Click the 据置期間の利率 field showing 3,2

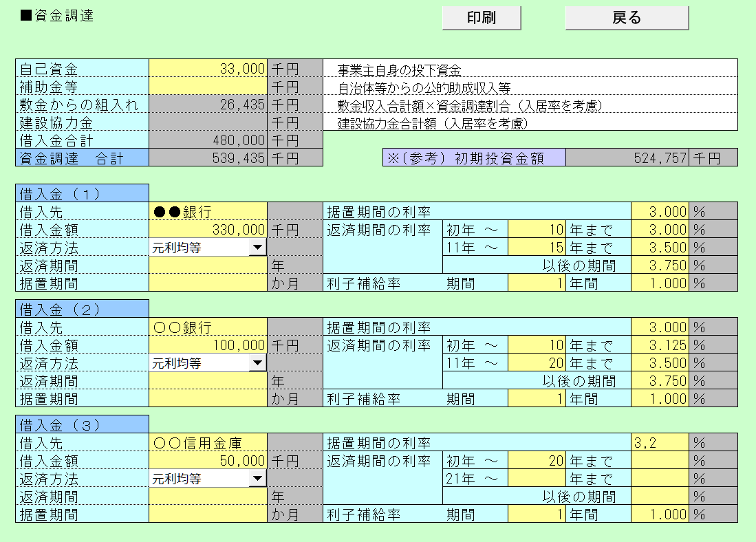pos(660,443)
